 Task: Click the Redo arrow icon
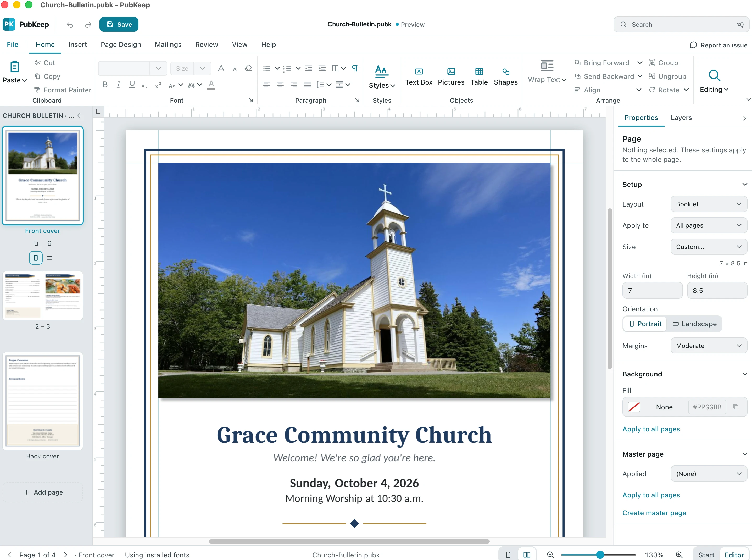click(x=88, y=25)
